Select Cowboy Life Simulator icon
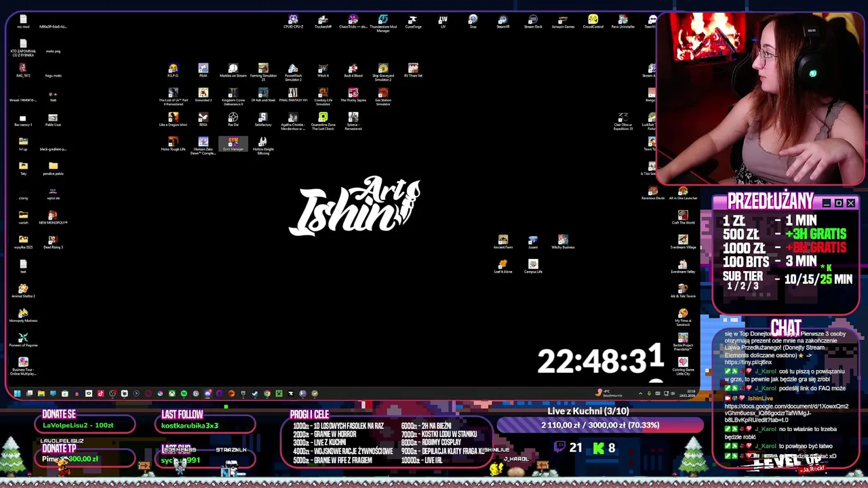Image resolution: width=868 pixels, height=488 pixels. coord(323,96)
